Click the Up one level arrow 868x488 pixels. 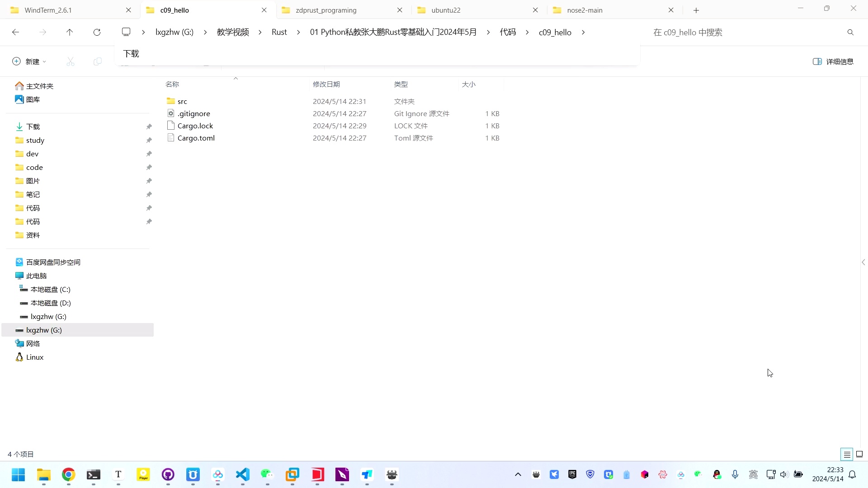click(x=70, y=32)
